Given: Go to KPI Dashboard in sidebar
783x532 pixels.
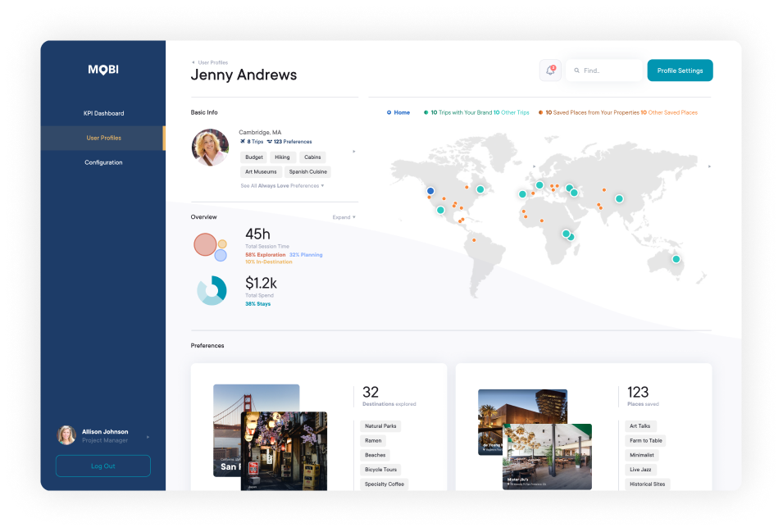Looking at the screenshot, I should (103, 113).
